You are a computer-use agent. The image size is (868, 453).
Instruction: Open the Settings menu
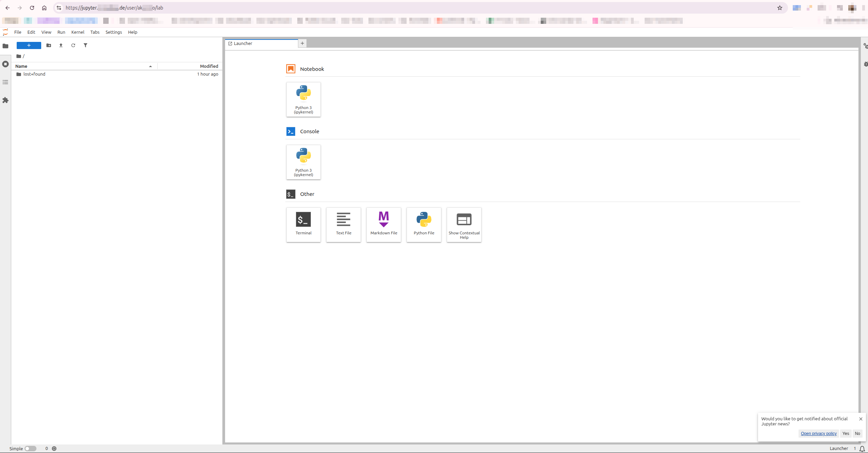click(x=113, y=32)
